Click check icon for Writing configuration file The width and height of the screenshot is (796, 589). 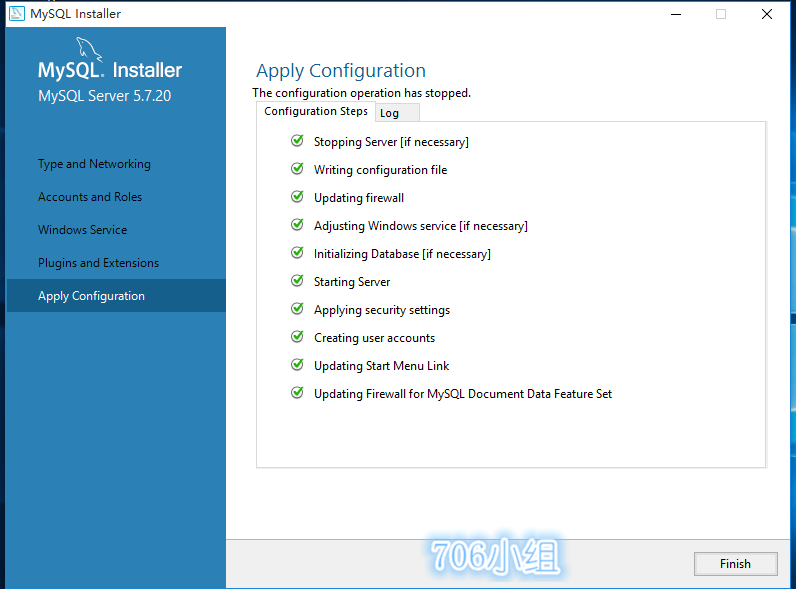point(297,169)
